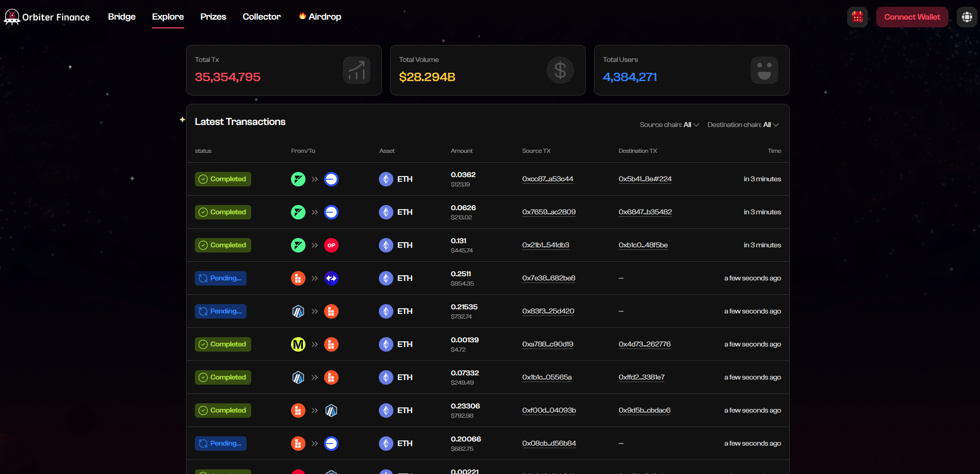Expand the Destination chain filter dropdown

743,125
